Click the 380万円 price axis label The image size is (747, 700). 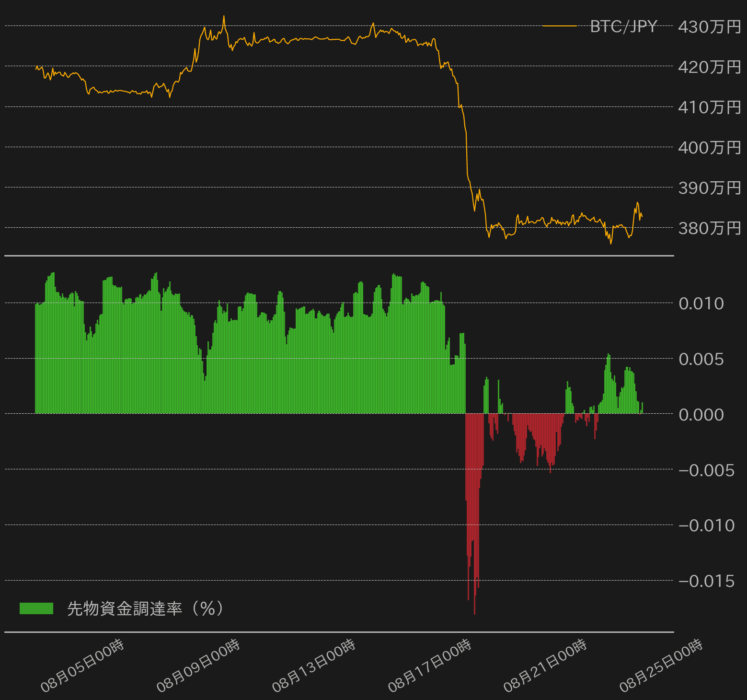click(x=709, y=228)
